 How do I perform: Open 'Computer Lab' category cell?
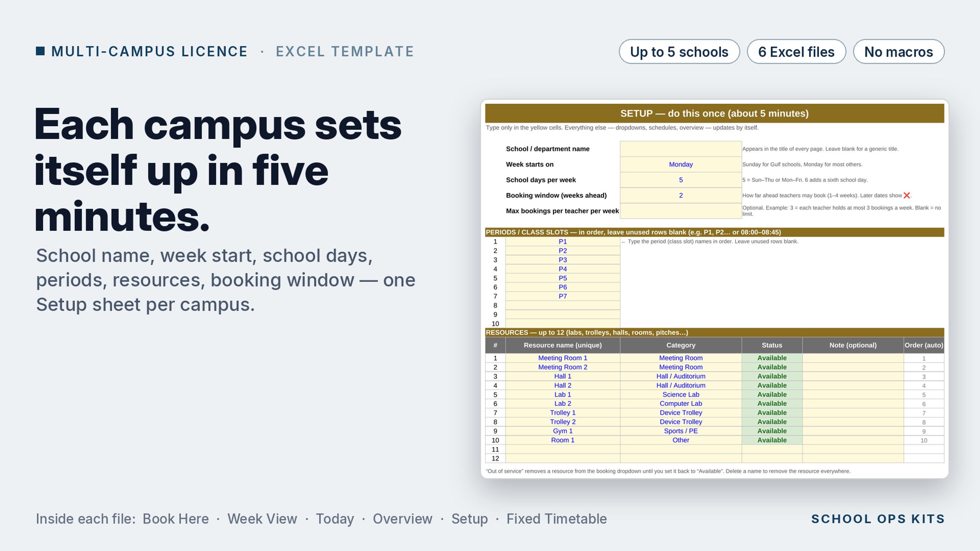point(681,404)
